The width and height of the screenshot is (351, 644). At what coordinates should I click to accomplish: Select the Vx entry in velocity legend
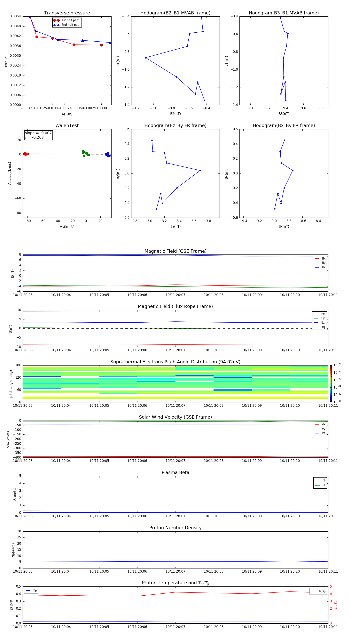pos(320,424)
